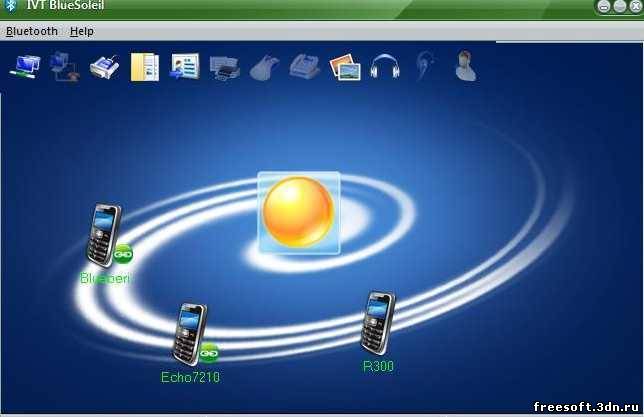This screenshot has width=644, height=417.
Task: Select the Bluesoleil phone device
Action: [x=104, y=235]
